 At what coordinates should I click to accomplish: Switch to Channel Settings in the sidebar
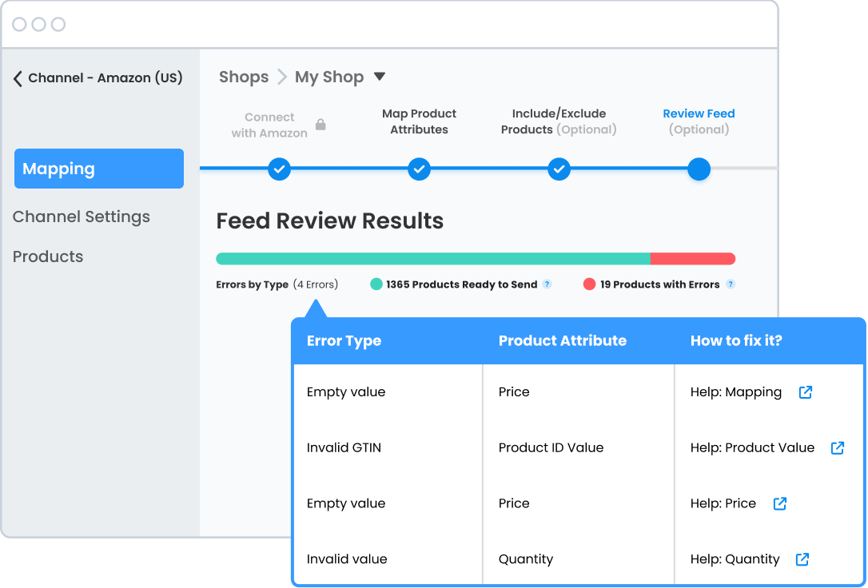(81, 217)
